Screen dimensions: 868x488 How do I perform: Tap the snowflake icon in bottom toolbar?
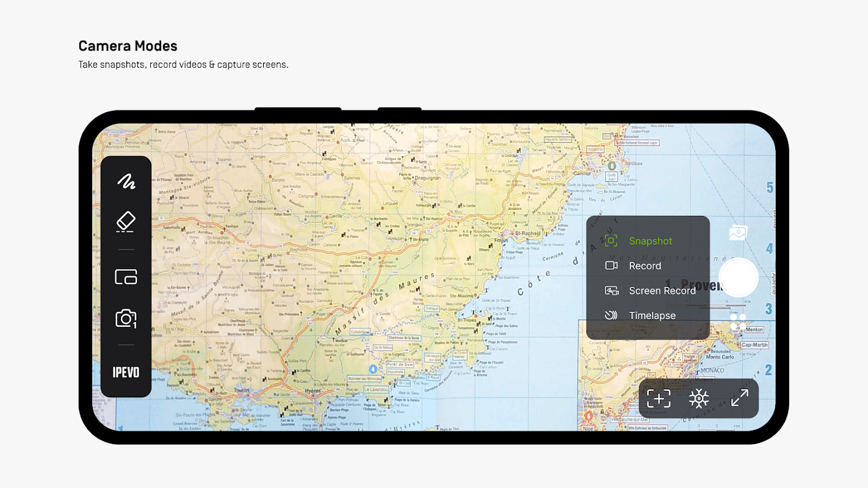pos(699,399)
